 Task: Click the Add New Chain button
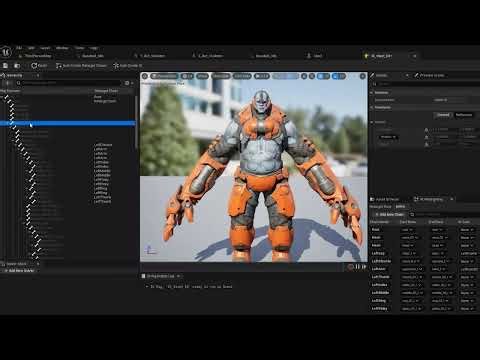(x=389, y=214)
